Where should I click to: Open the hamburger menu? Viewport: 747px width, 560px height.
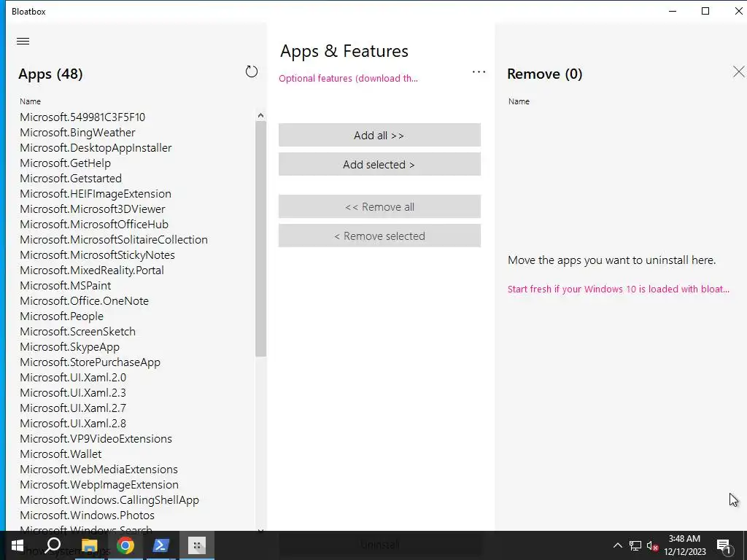click(23, 41)
